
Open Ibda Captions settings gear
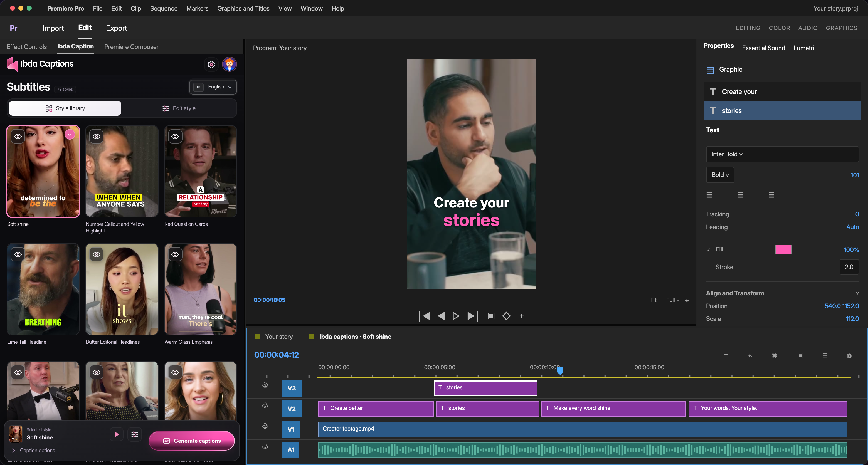tap(211, 64)
